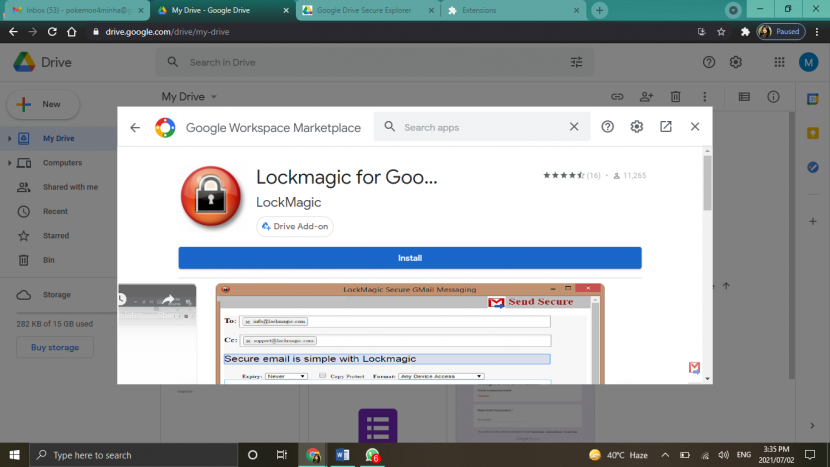Open Drive support help icon
Viewport: 830px width, 467px height.
(709, 62)
